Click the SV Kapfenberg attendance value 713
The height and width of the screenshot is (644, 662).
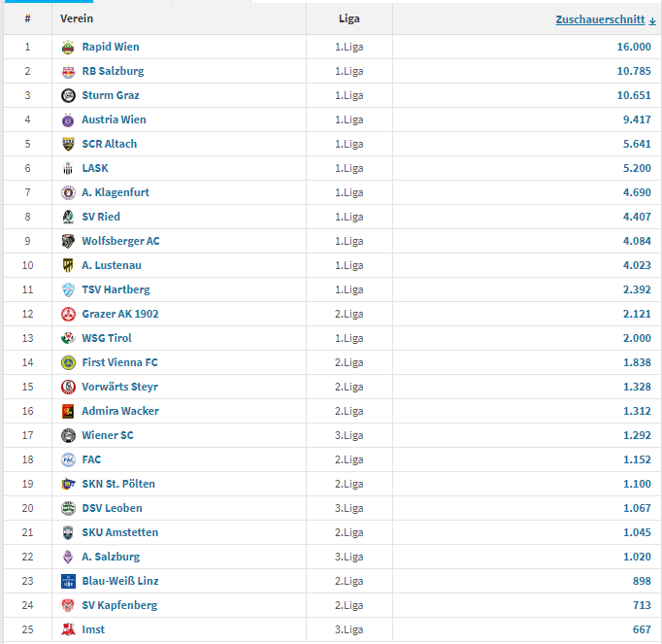(642, 605)
